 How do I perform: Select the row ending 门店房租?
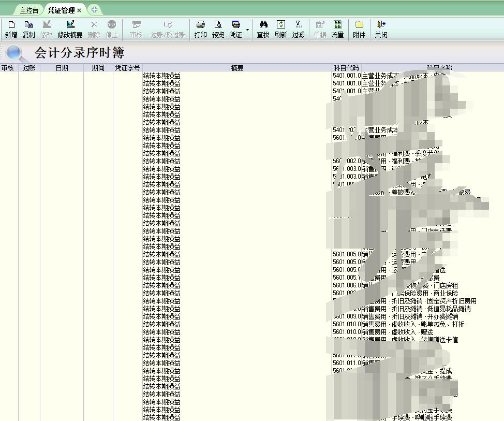[410, 285]
